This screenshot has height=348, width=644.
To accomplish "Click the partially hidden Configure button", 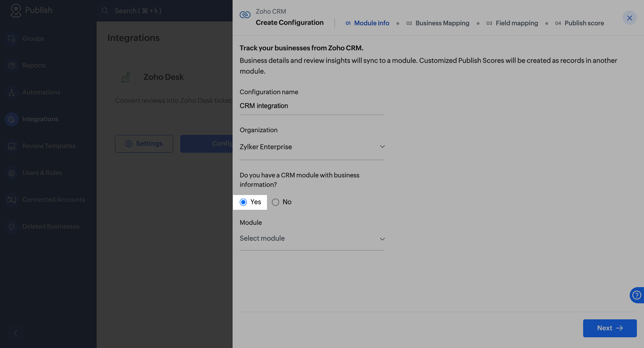I will pyautogui.click(x=207, y=144).
